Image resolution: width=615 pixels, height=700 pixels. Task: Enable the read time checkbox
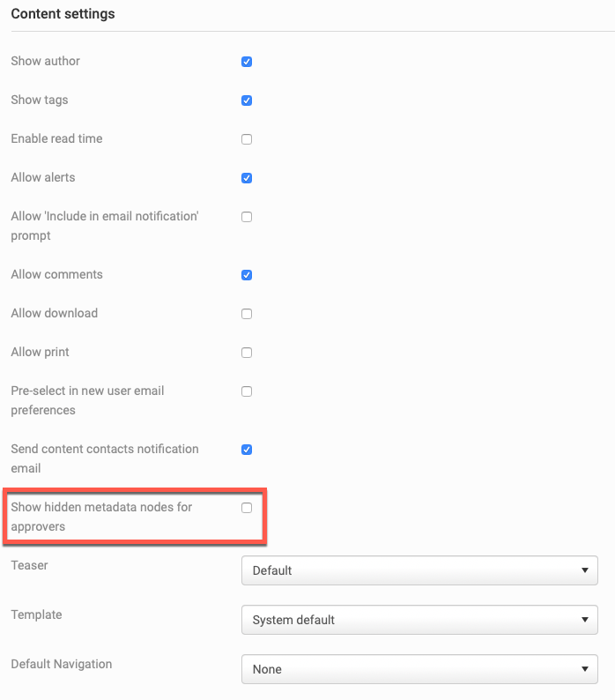pos(247,139)
